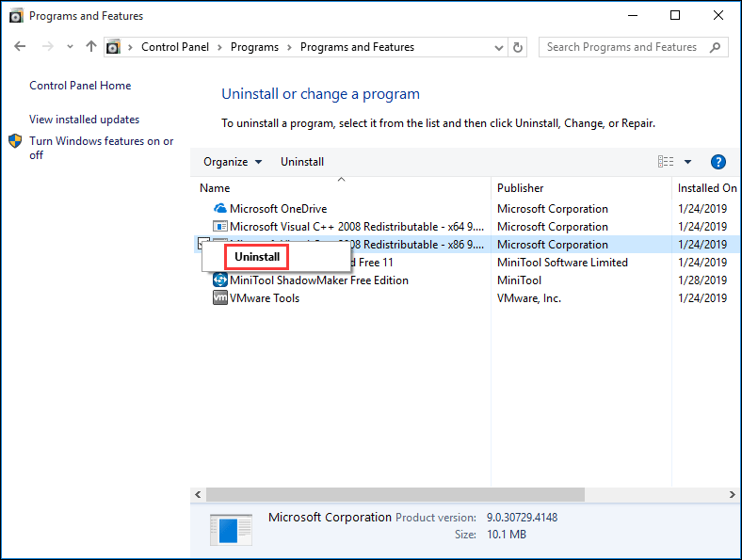The width and height of the screenshot is (742, 560).
Task: Click Uninstall in the toolbar
Action: pos(302,162)
